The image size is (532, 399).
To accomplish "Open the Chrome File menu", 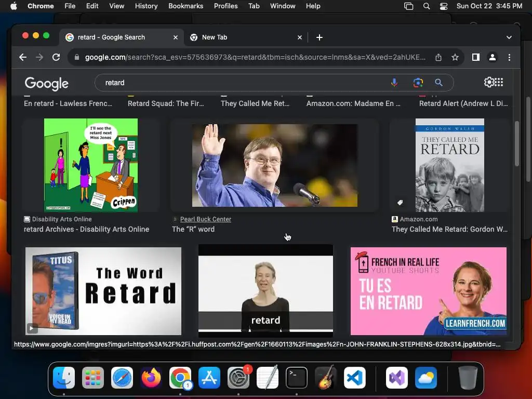I will pos(70,6).
